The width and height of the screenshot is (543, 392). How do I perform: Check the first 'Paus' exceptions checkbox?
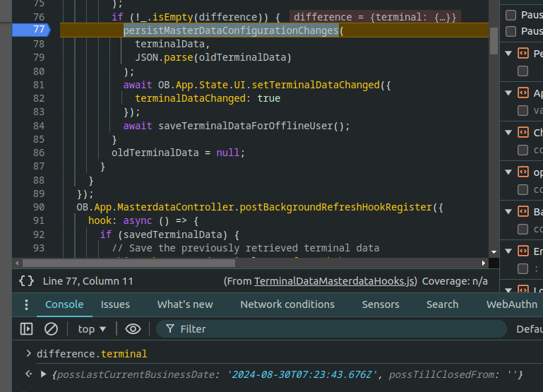tap(511, 15)
